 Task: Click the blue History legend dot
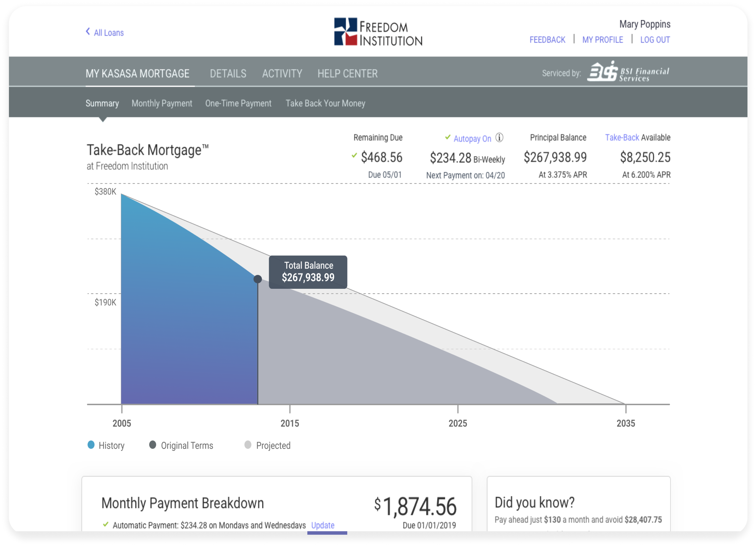(91, 445)
